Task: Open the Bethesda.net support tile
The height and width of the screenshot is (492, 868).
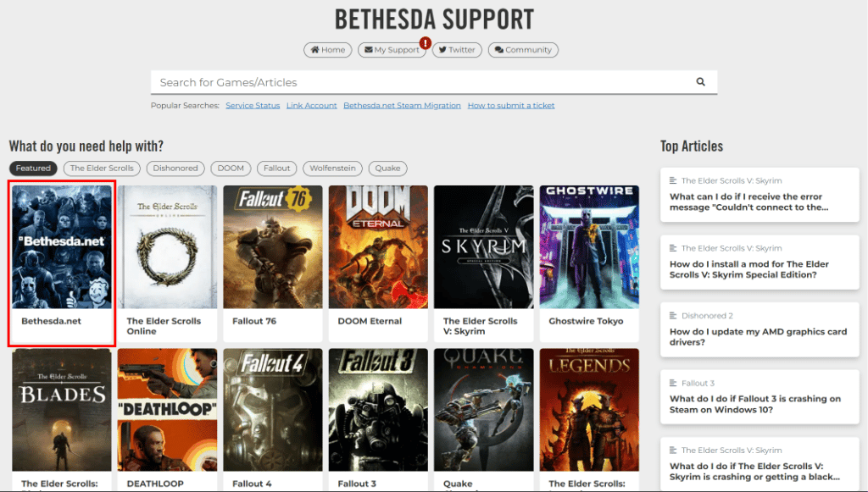Action: point(61,250)
